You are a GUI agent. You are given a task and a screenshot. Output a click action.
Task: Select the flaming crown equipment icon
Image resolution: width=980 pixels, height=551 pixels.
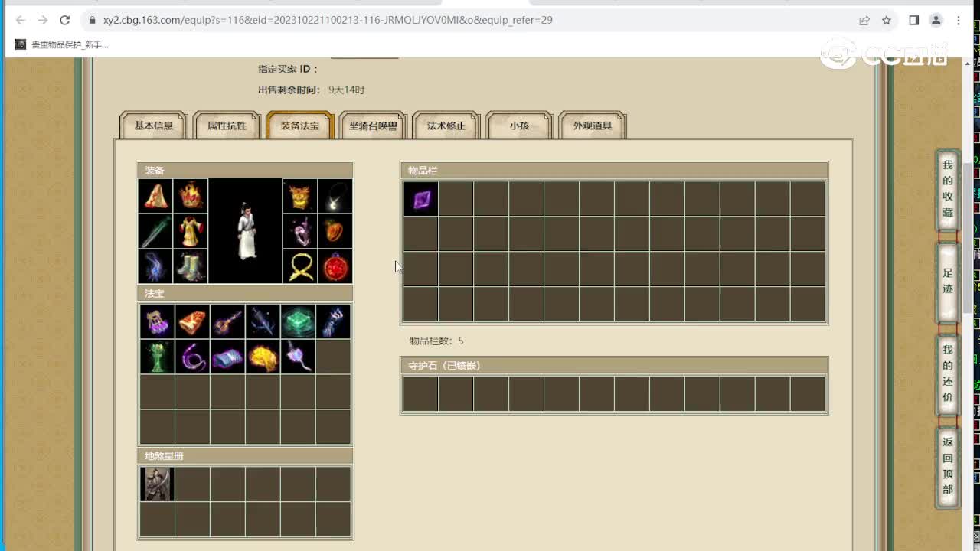pyautogui.click(x=191, y=196)
